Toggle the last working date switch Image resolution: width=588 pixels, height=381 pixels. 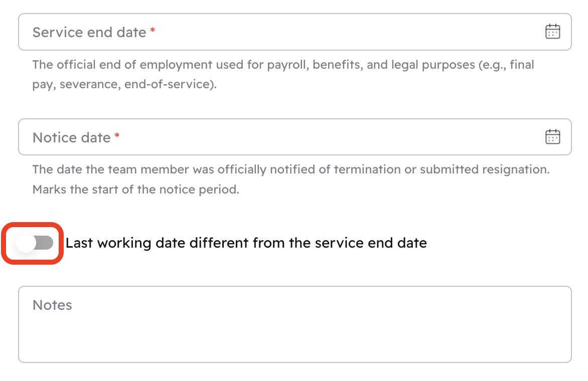35,243
